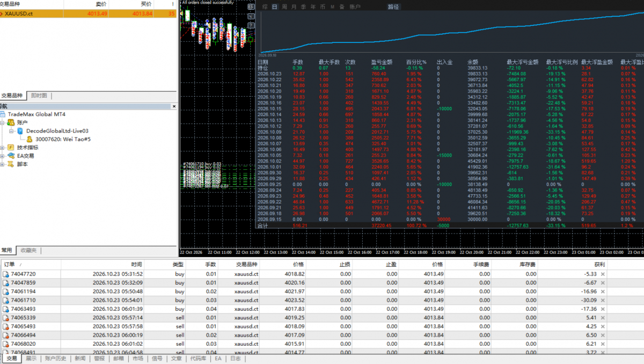Select the 账户 button in stats panel
Viewport: 644px width, 364px height.
pos(355,7)
